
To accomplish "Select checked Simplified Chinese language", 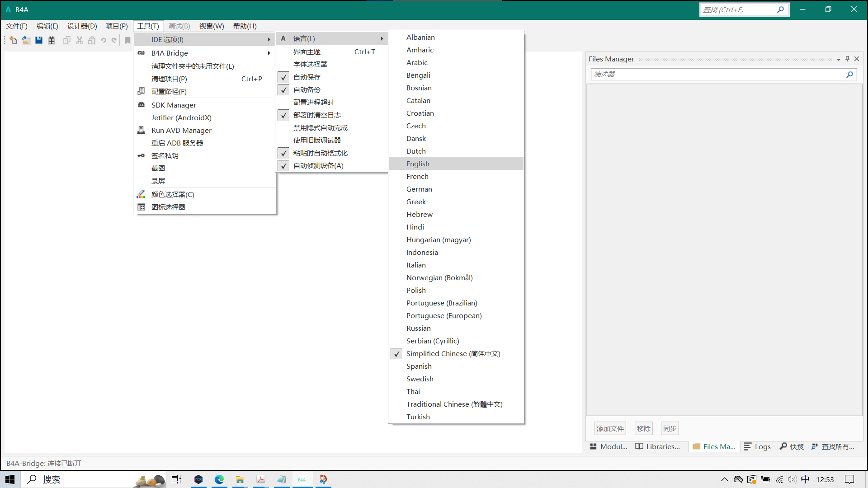I will [x=456, y=354].
